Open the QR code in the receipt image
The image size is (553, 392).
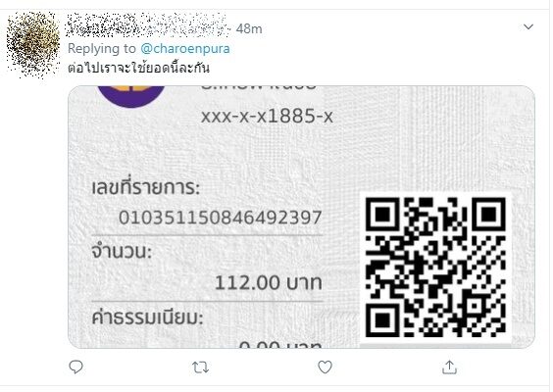pos(435,267)
